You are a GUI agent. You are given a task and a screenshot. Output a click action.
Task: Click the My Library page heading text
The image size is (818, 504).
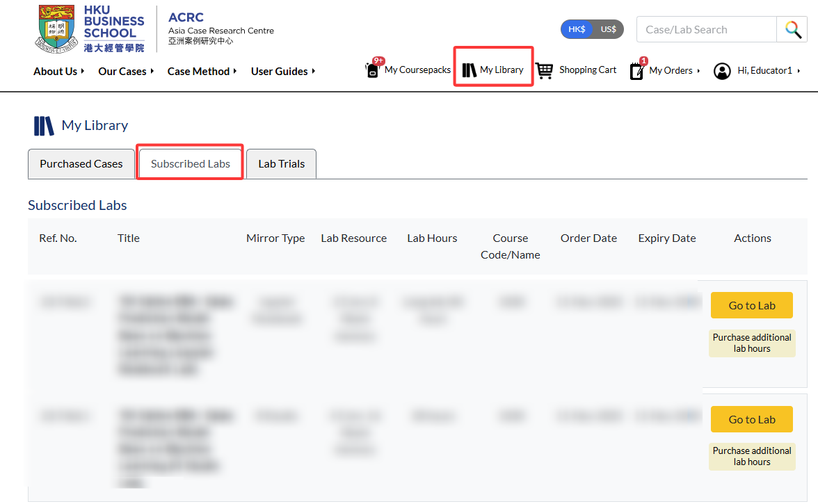pos(95,126)
